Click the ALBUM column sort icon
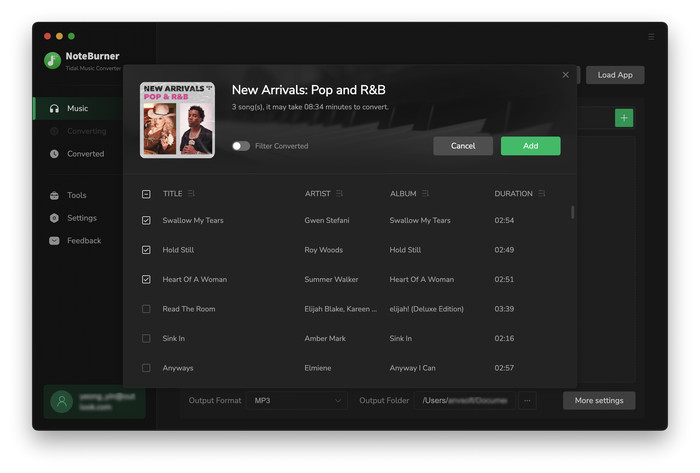 tap(425, 193)
